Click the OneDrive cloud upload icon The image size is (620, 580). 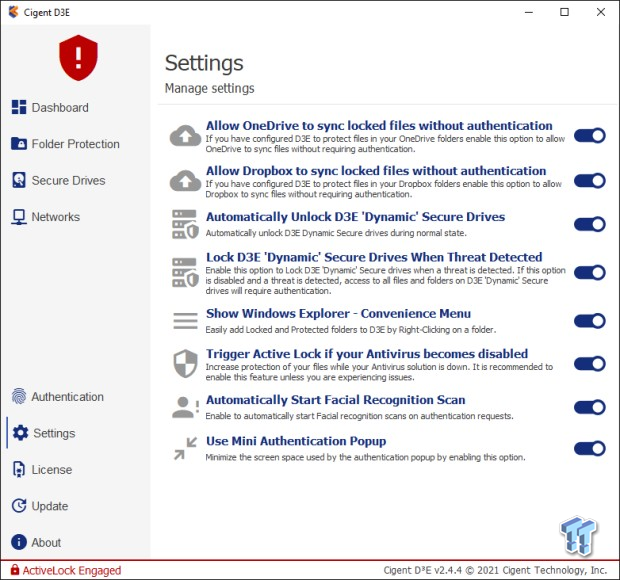185,136
